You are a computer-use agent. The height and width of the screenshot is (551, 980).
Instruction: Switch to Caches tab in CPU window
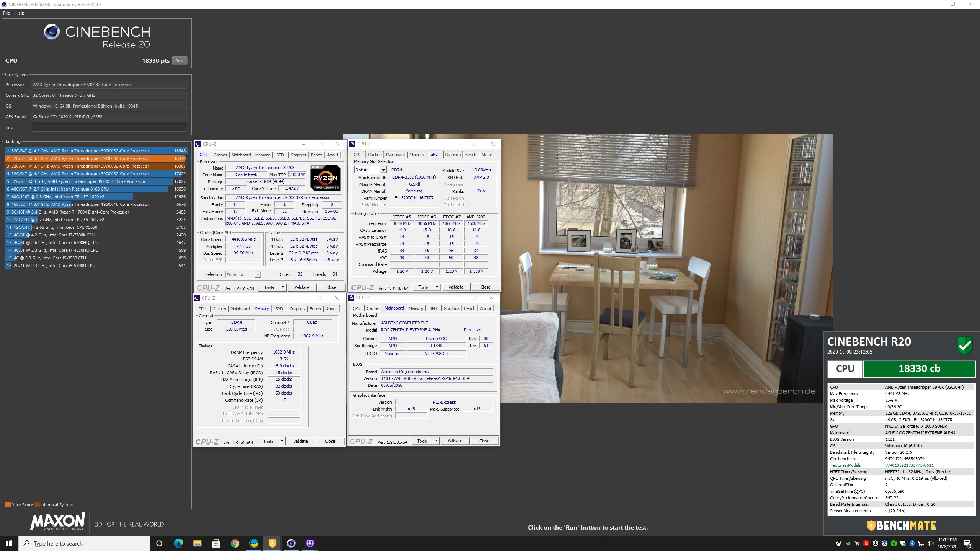click(x=220, y=155)
